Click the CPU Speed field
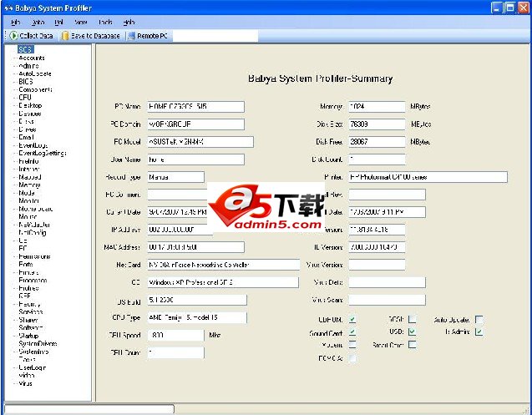The height and width of the screenshot is (415, 532). [x=175, y=335]
